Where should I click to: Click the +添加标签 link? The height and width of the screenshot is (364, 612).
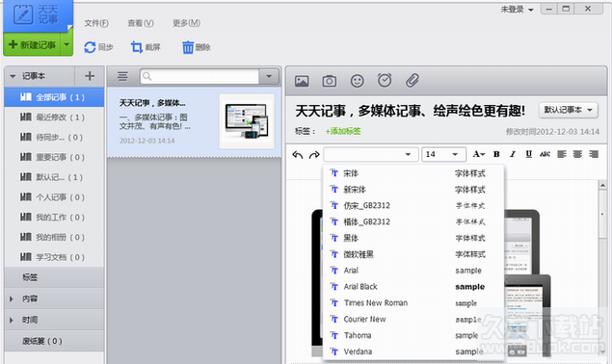[343, 132]
